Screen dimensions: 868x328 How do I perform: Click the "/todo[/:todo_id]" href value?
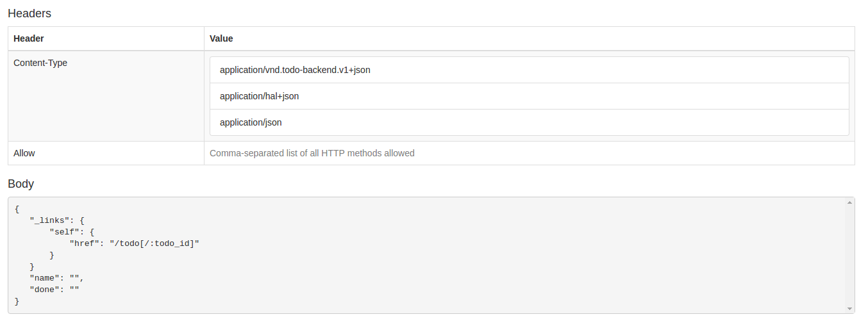click(154, 243)
